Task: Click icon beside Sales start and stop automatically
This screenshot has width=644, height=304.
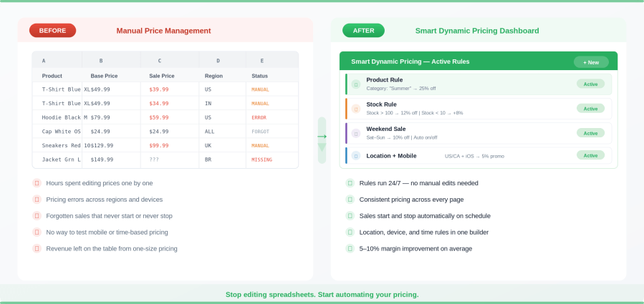Action: 350,216
